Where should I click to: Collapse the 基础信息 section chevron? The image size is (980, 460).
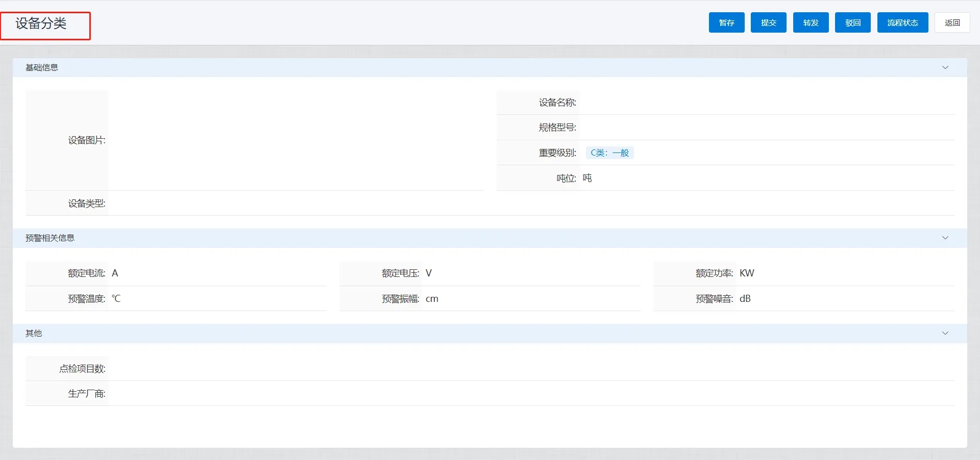[945, 67]
